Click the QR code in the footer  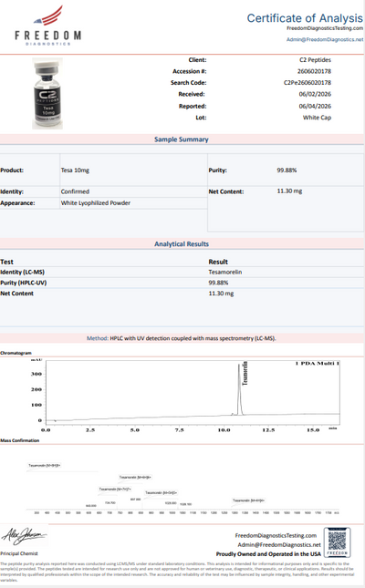(x=338, y=542)
